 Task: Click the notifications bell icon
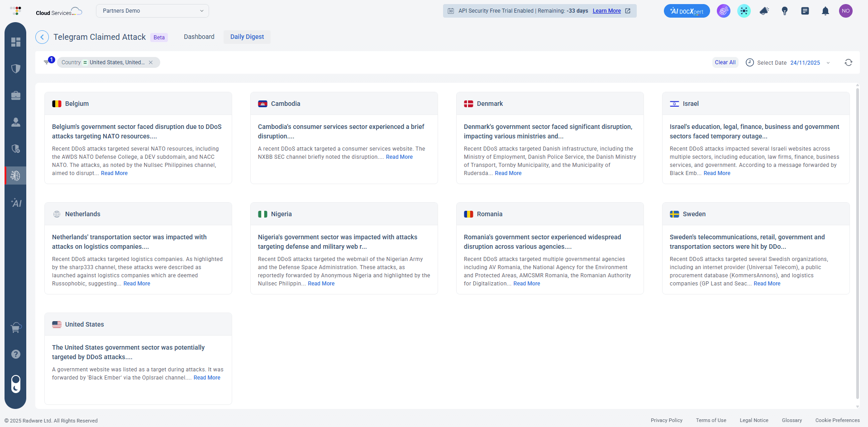(x=825, y=11)
